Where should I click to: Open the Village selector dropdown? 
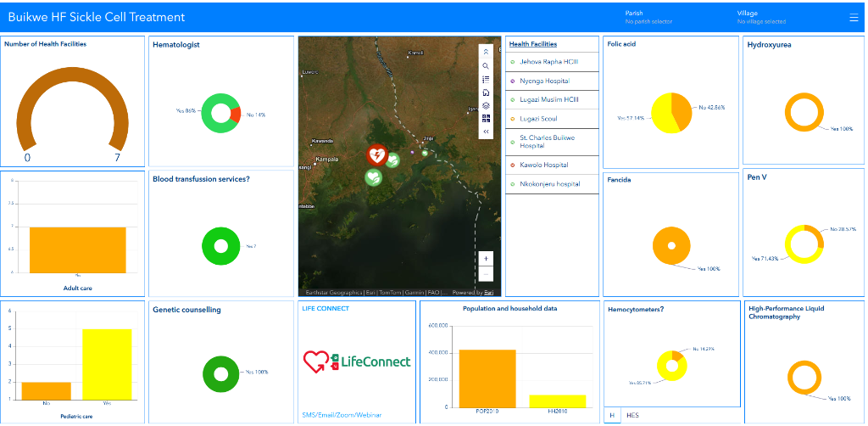761,17
